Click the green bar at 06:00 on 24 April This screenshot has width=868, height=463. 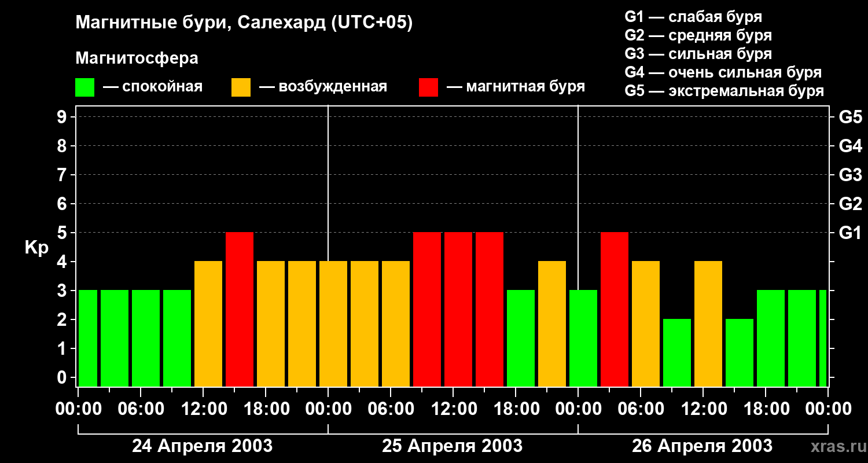[x=146, y=339]
